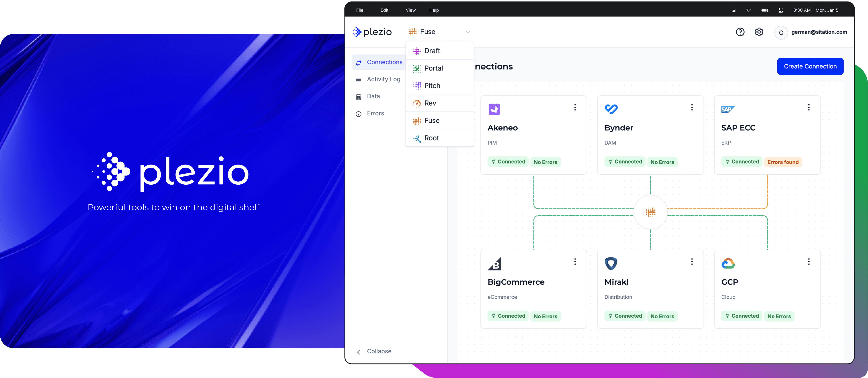Open Mirakl card three-dot menu
This screenshot has height=378, width=868.
692,262
